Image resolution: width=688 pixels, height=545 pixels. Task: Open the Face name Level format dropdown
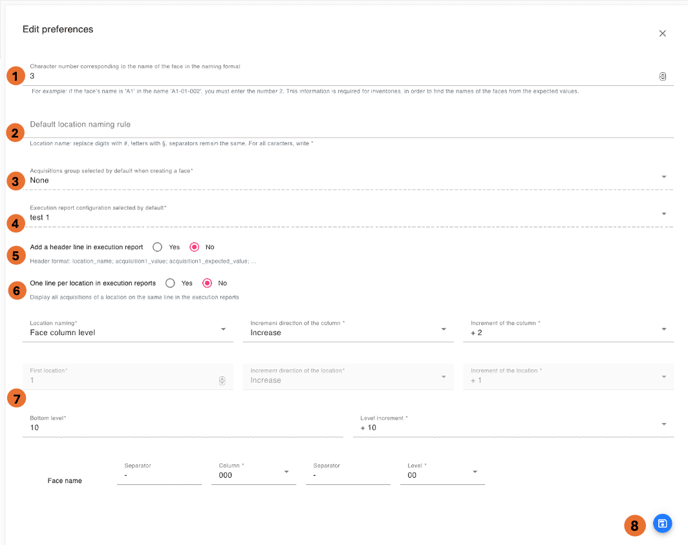click(442, 475)
